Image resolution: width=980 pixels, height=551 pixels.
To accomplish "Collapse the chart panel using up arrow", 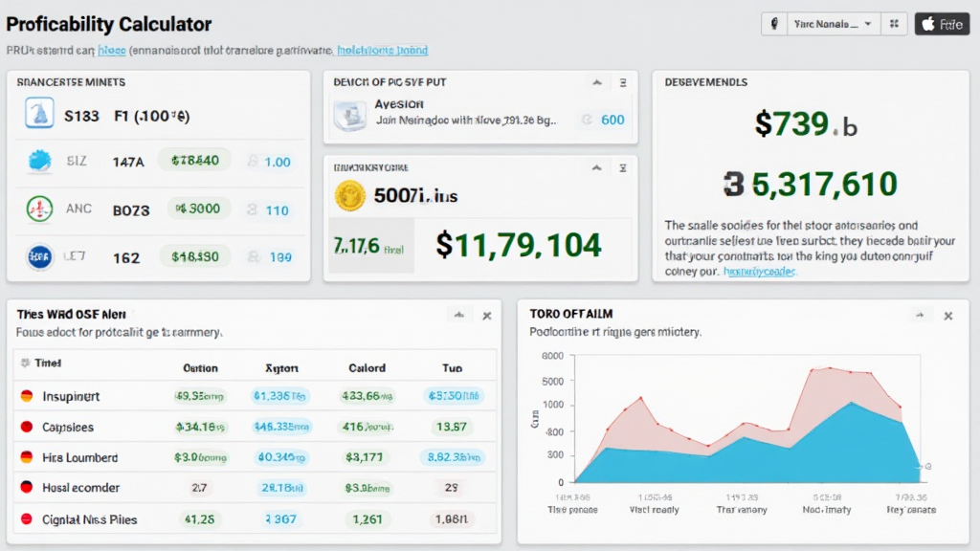I will (x=922, y=315).
